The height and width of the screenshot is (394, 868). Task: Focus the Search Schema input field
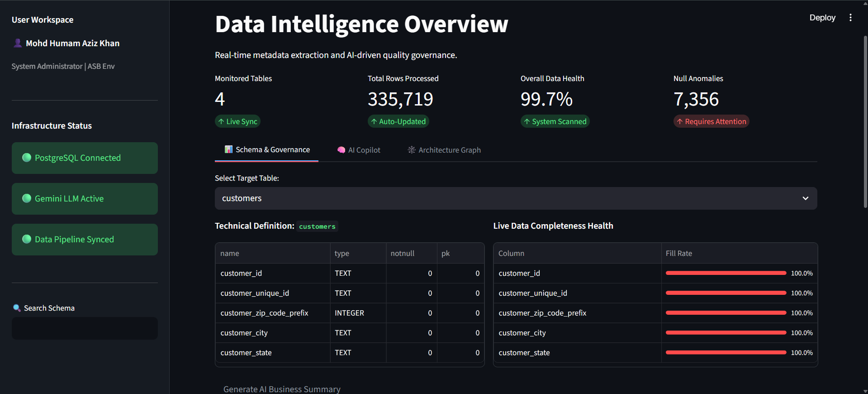pyautogui.click(x=85, y=328)
